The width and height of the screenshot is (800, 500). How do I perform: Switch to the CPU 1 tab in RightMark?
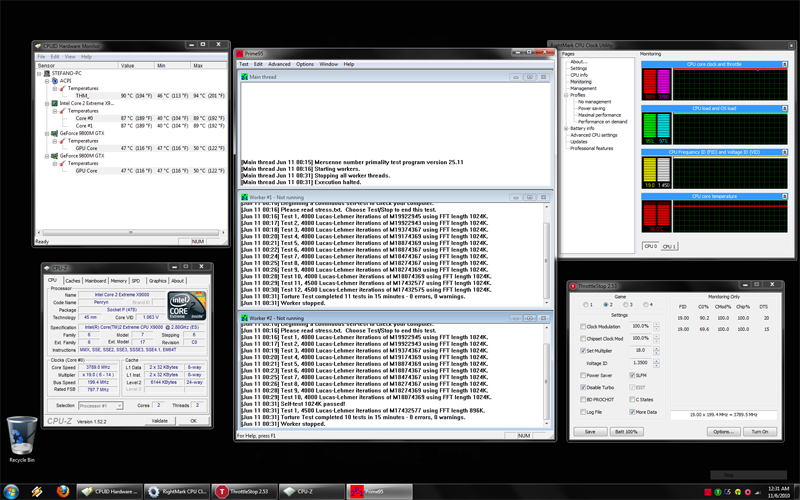coord(669,247)
